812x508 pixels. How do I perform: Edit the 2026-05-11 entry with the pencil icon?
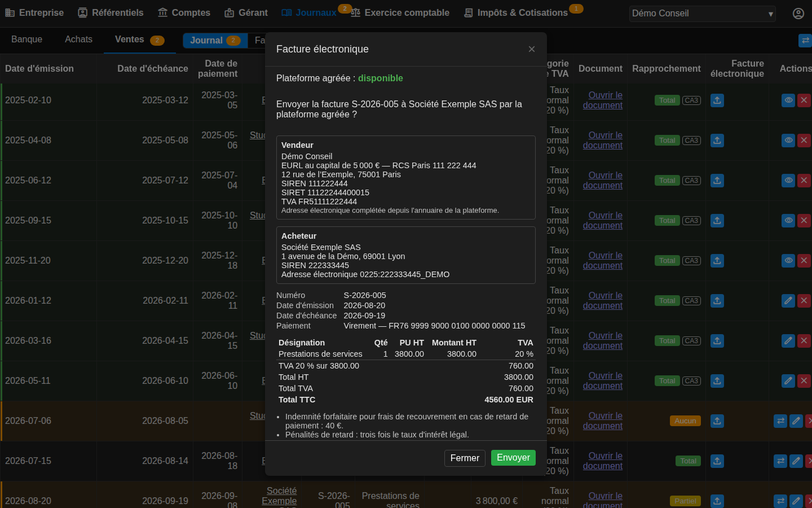788,381
